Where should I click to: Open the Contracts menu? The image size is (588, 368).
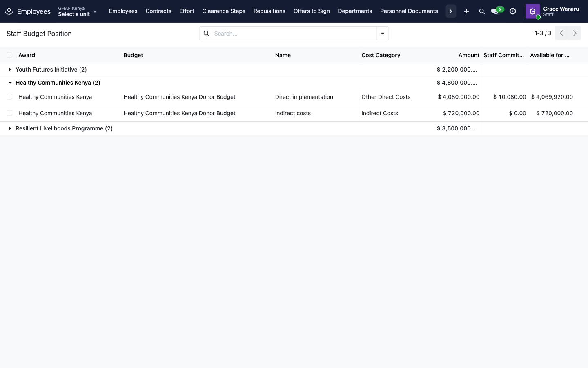(158, 11)
